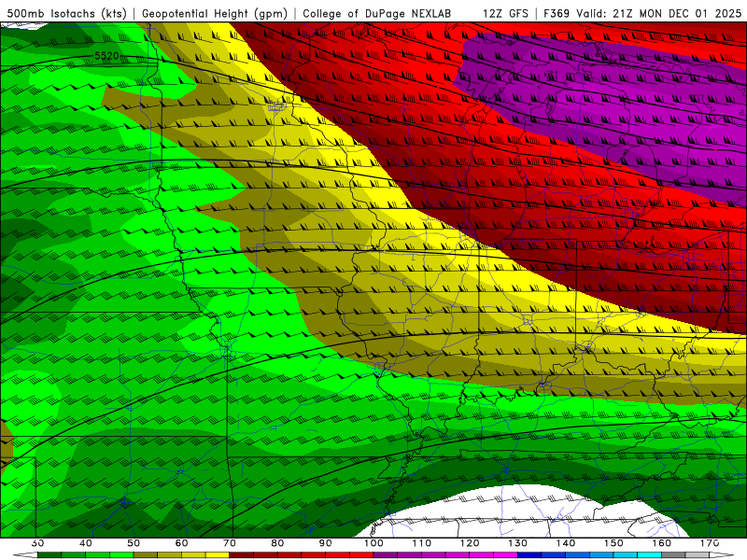Click the 'Geopotential Height (gpm)' header text
Image resolution: width=747 pixels, height=560 pixels.
[215, 13]
